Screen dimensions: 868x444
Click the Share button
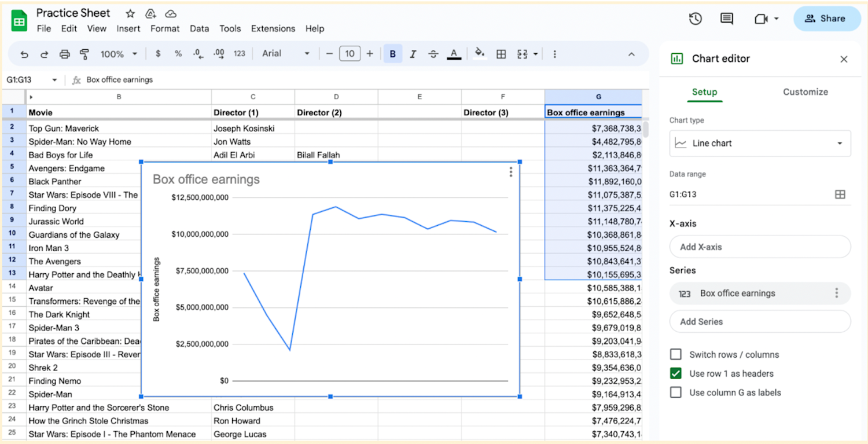[827, 19]
